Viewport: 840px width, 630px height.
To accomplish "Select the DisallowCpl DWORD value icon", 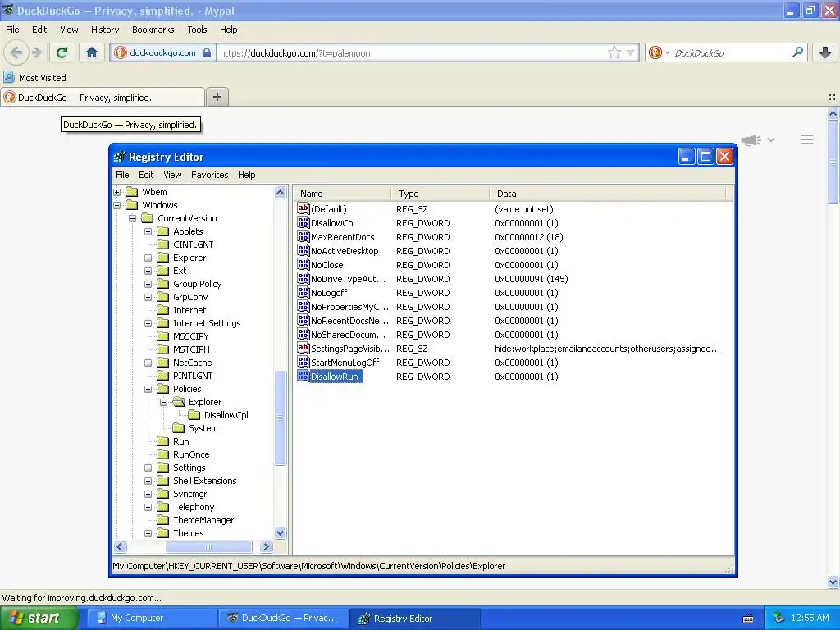I will pos(304,223).
